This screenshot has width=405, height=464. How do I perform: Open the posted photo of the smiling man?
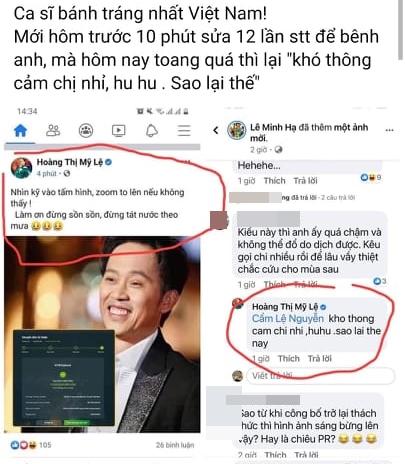102,334
